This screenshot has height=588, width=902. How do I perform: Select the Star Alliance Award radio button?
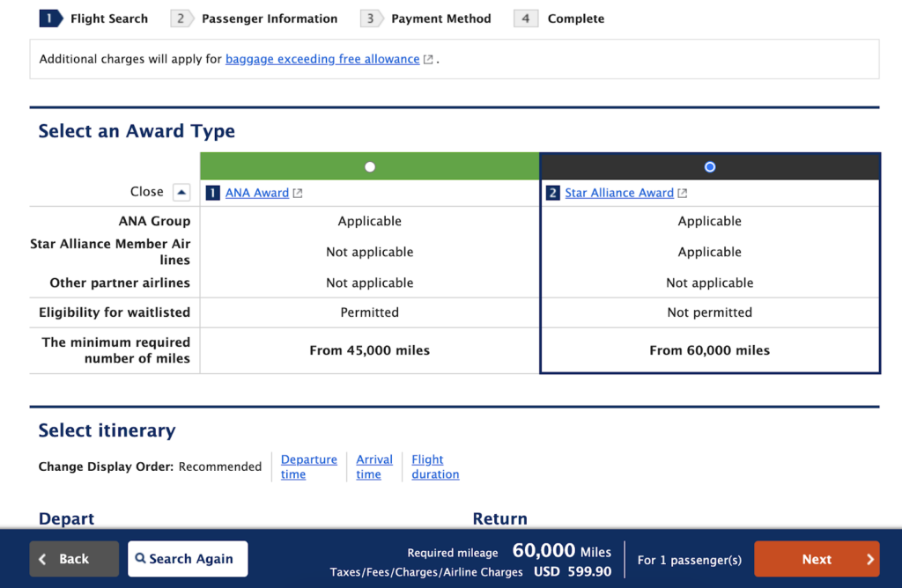[710, 166]
